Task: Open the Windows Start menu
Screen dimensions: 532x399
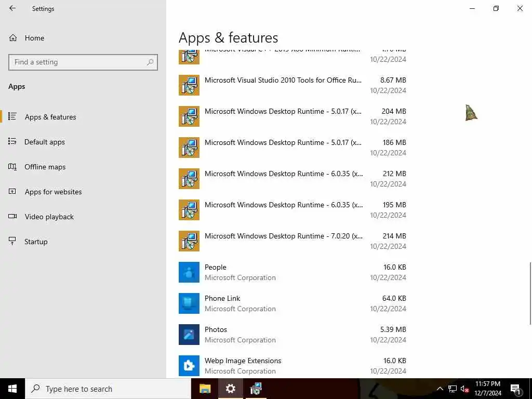Action: pyautogui.click(x=12, y=389)
